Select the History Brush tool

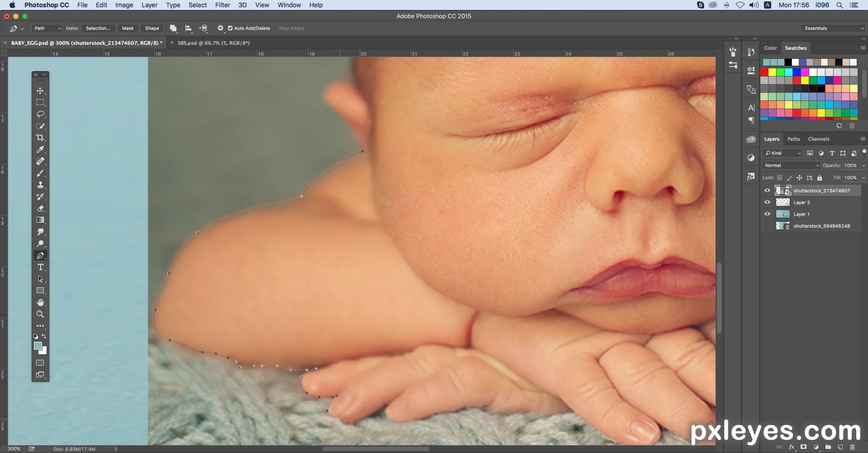(40, 196)
